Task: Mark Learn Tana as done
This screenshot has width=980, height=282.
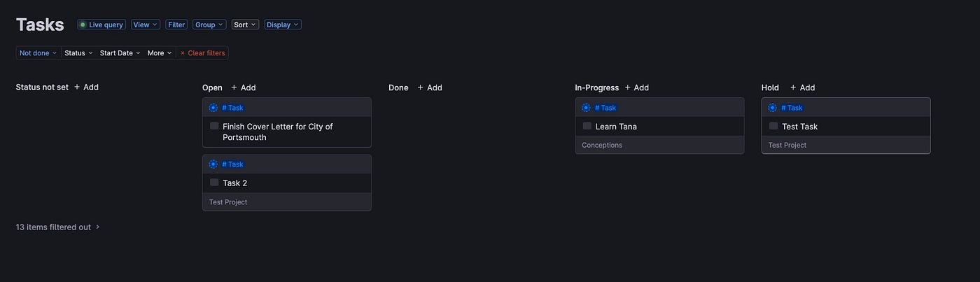Action: tap(587, 126)
